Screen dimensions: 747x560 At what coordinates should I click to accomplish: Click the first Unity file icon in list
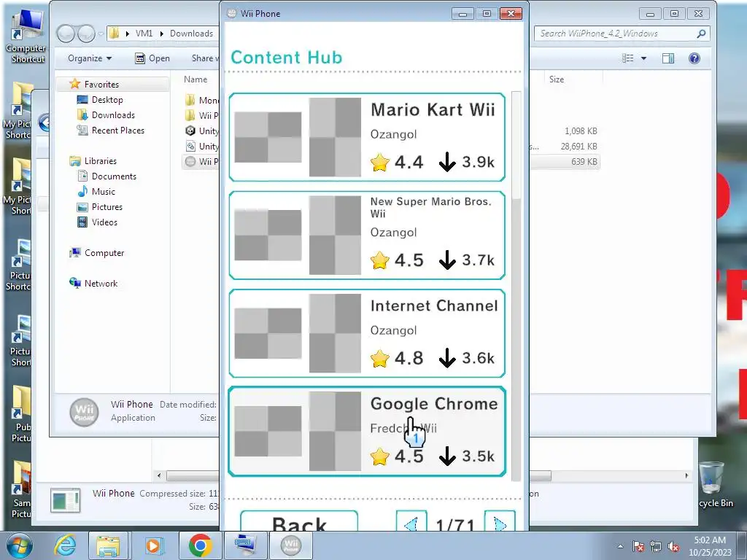pos(190,131)
